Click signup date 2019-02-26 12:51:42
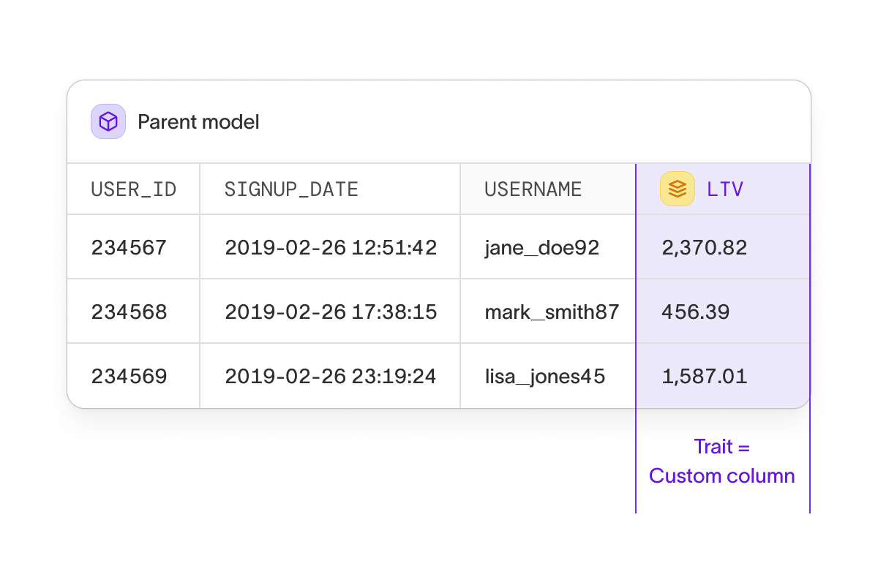Viewport: 878px width, 588px height. coord(331,248)
